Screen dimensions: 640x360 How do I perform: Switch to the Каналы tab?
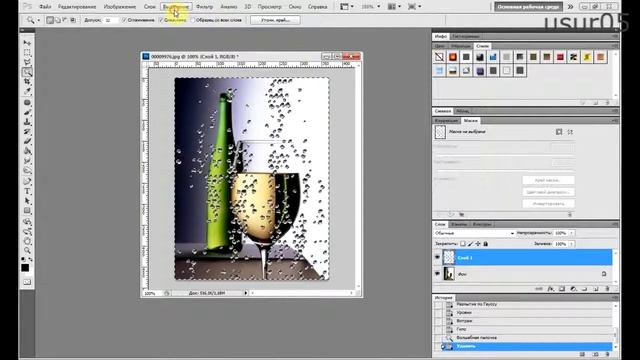459,224
